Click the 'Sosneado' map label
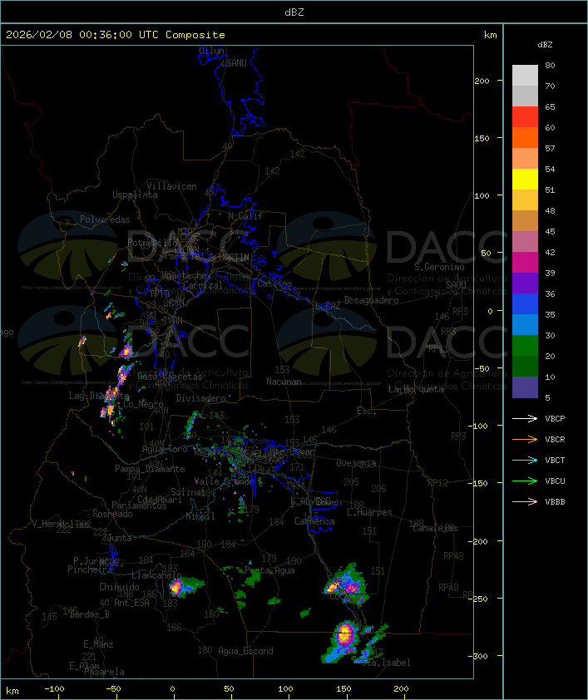The image size is (588, 700). [112, 514]
